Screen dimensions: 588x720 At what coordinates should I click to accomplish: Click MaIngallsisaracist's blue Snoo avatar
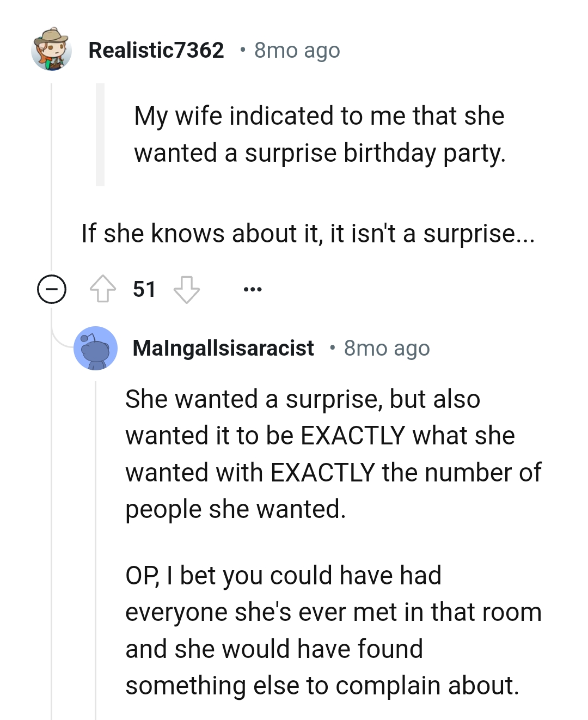96,348
